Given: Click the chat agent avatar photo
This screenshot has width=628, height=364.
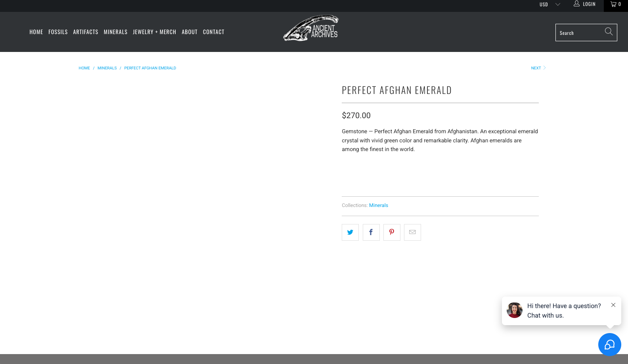Looking at the screenshot, I should coord(514,310).
